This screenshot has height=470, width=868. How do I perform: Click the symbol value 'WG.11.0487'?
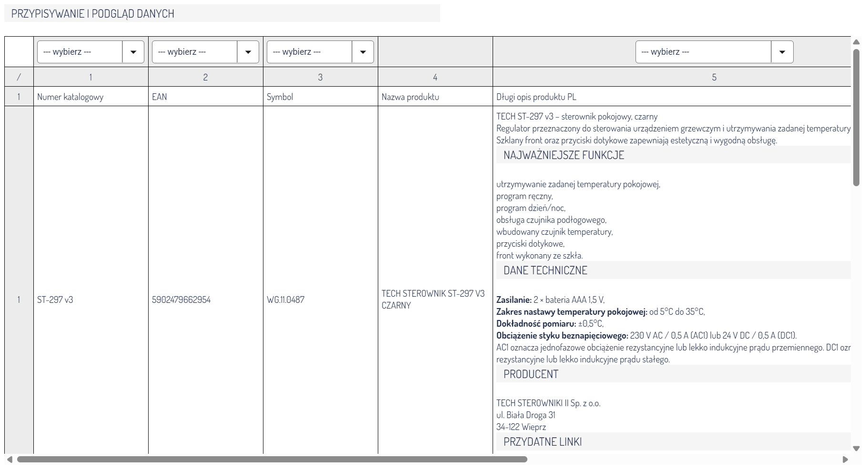click(285, 300)
